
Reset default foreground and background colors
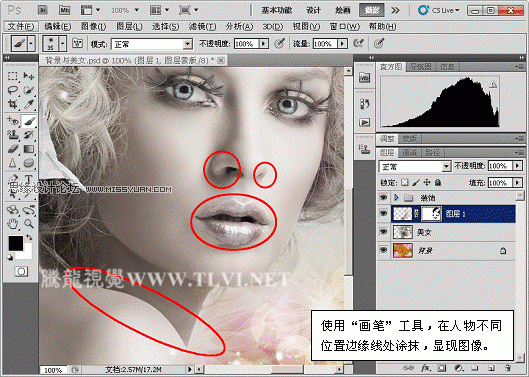pyautogui.click(x=9, y=258)
